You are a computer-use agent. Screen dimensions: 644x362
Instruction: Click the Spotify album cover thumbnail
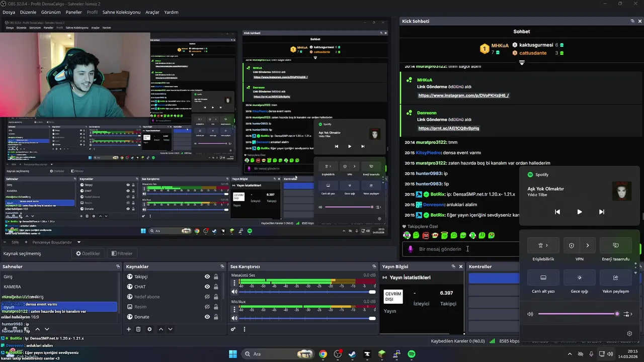622,192
